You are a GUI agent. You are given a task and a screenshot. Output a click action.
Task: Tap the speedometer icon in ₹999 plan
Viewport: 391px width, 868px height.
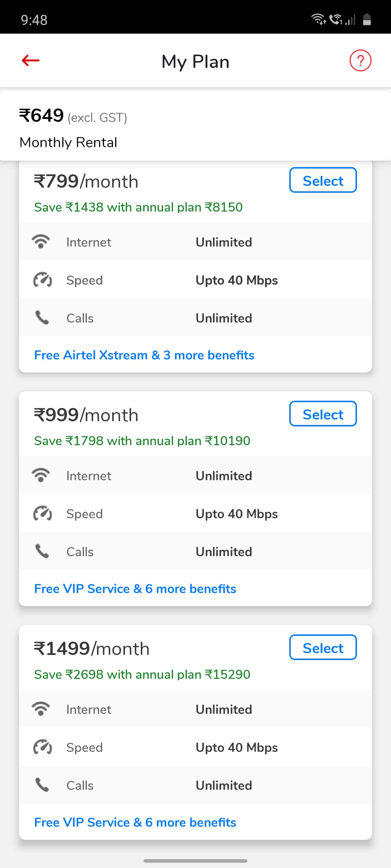42,514
